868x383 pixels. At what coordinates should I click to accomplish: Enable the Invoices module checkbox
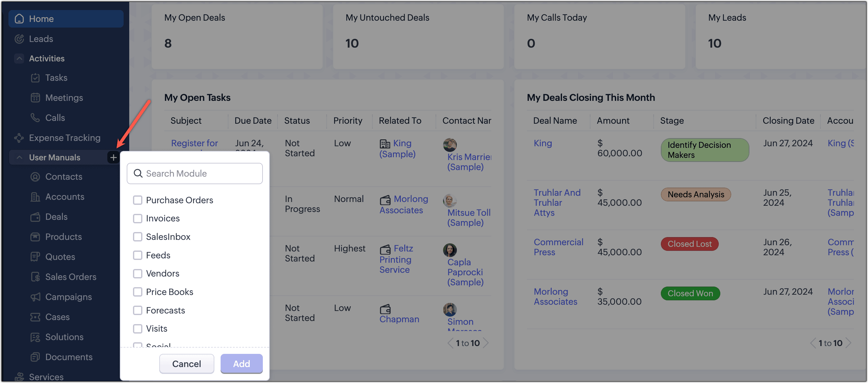pos(137,219)
